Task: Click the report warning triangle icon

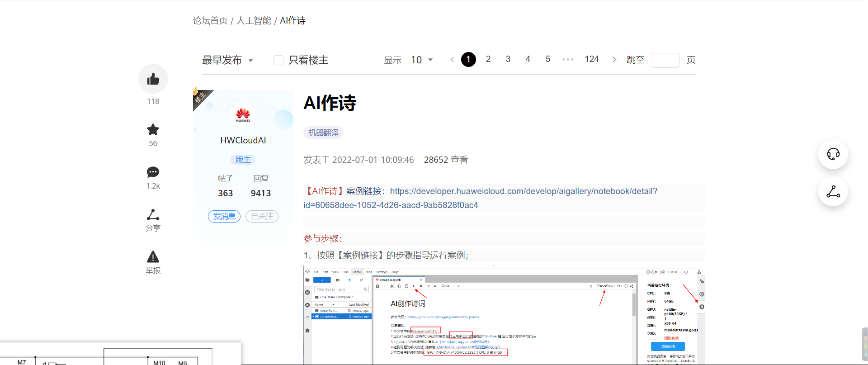Action: (x=153, y=257)
